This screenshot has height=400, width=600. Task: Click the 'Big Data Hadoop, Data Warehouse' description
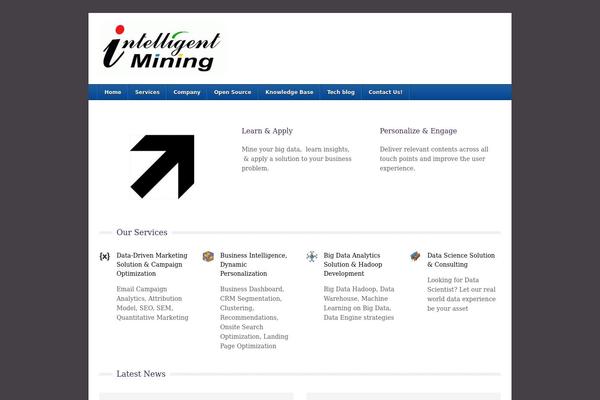point(359,303)
